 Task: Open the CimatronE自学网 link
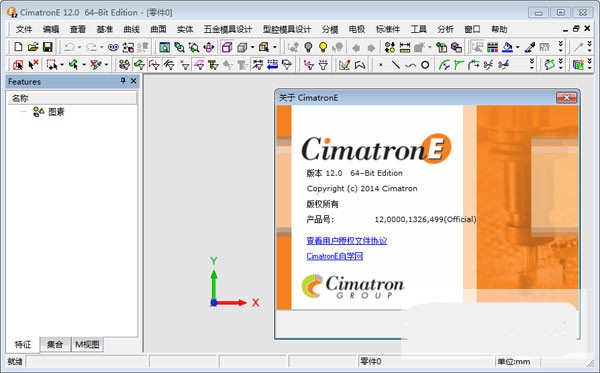tap(335, 256)
